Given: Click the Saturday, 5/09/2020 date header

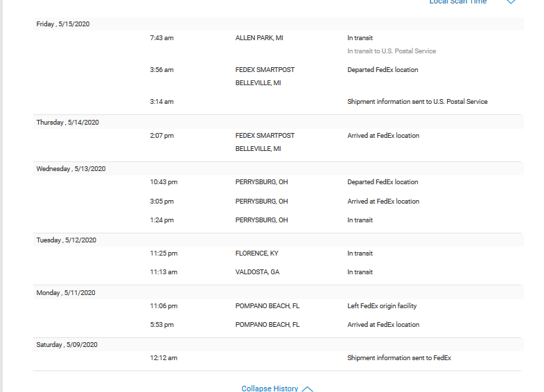Looking at the screenshot, I should tap(67, 345).
